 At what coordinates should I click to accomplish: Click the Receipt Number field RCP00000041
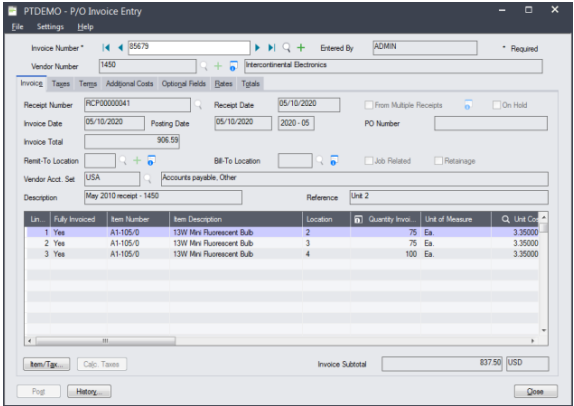tap(137, 105)
